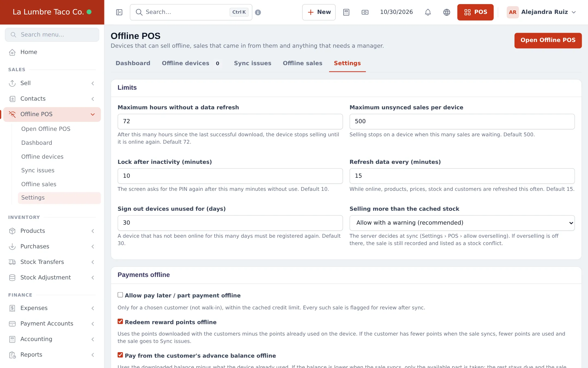Click the info icon beside the search box

258,12
